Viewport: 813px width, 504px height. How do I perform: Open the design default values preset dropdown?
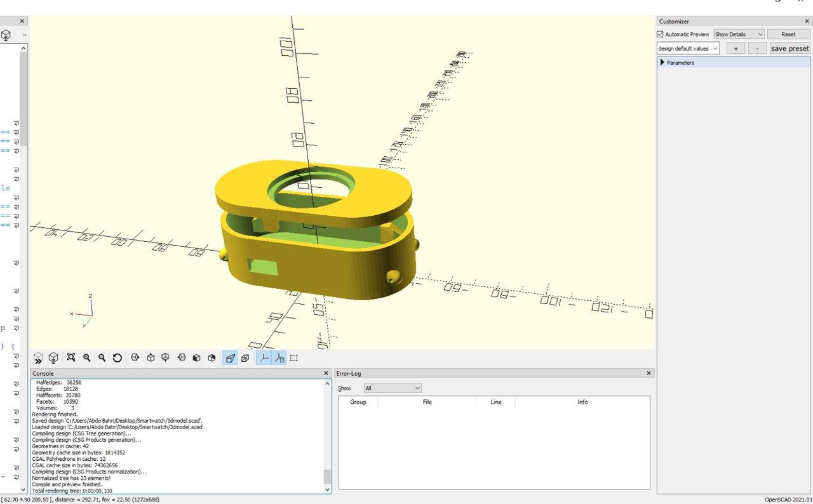[x=688, y=48]
